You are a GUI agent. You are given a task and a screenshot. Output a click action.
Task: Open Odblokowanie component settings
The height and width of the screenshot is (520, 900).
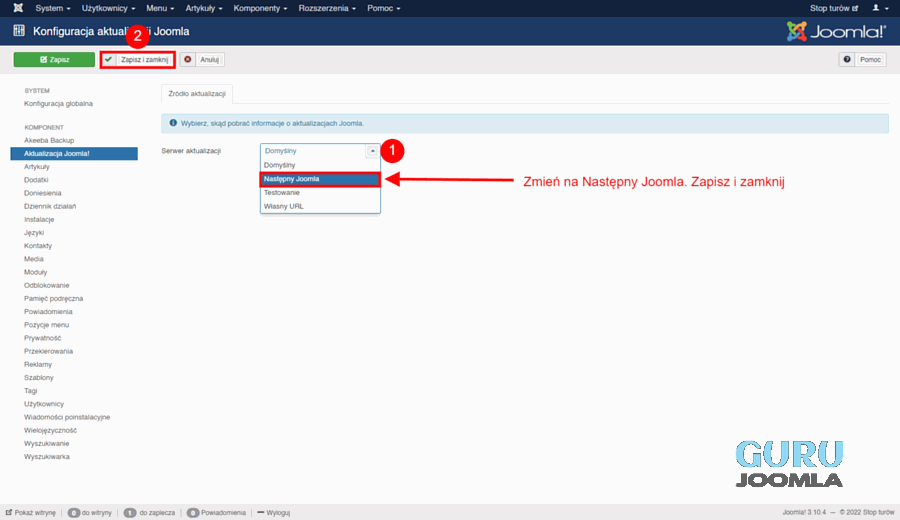tap(46, 285)
